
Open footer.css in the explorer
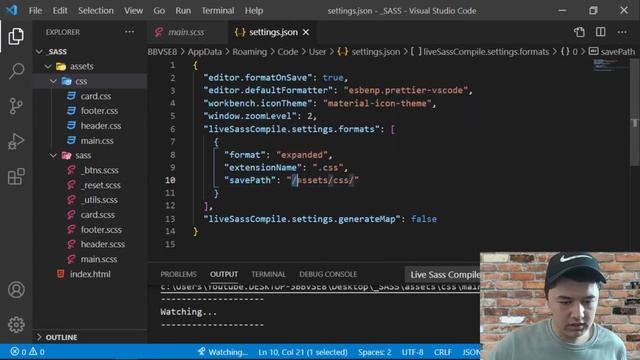(99, 111)
